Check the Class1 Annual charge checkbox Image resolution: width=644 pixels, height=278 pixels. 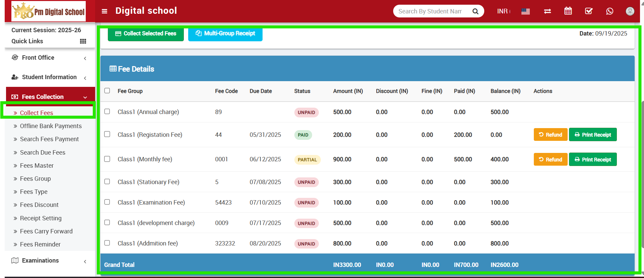[x=107, y=111]
